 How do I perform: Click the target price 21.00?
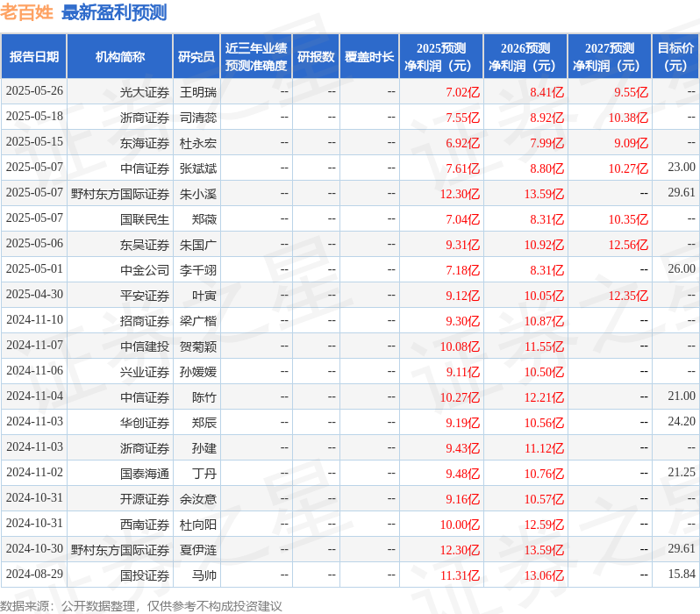(682, 396)
